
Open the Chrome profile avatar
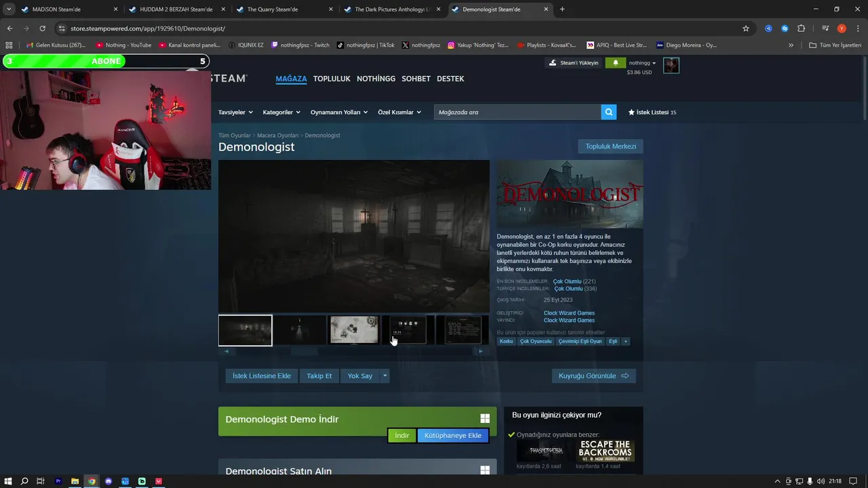coord(842,28)
